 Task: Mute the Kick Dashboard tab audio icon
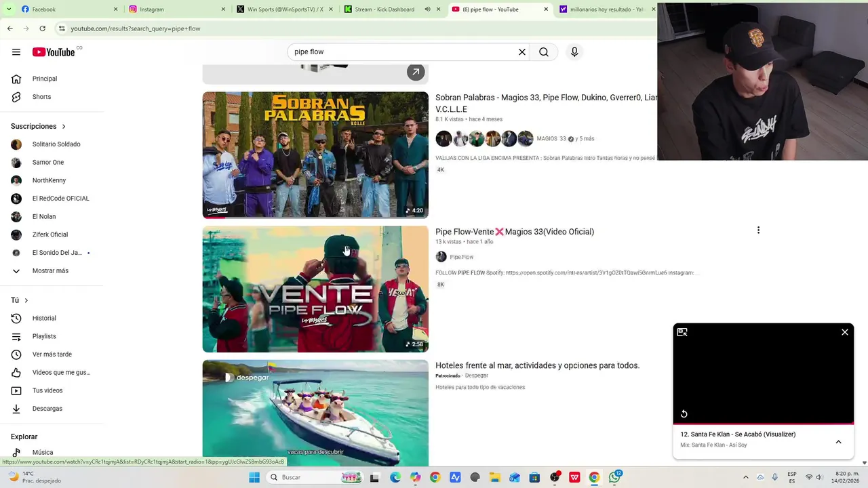(427, 9)
